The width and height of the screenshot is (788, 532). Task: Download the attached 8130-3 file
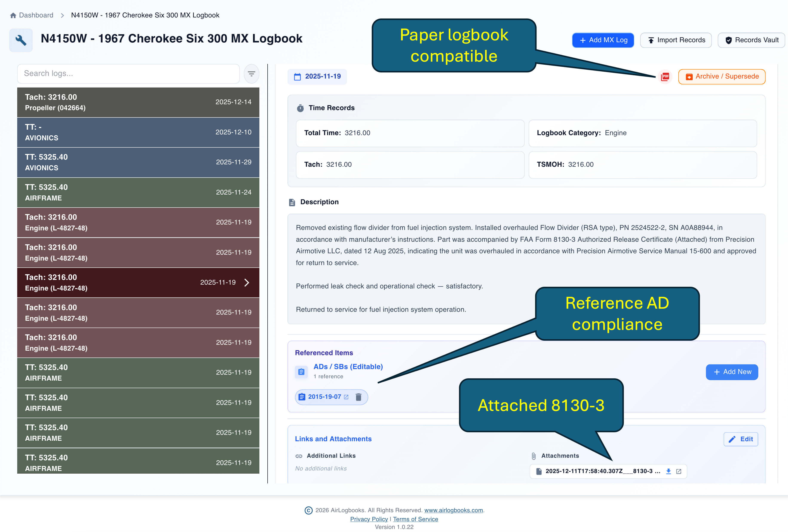(668, 471)
